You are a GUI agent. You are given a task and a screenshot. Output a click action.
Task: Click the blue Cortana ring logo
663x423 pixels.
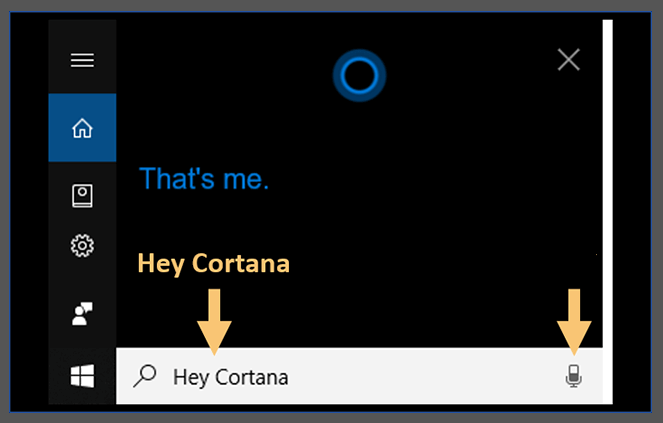[359, 76]
